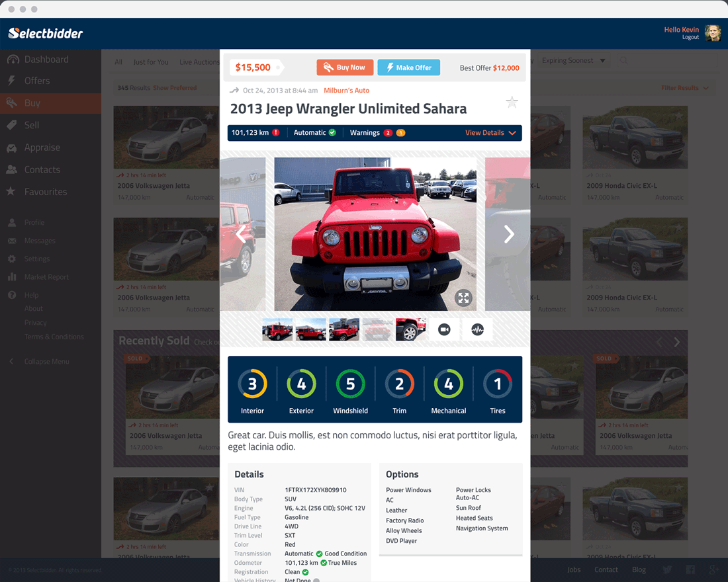Click the Mechanical rating gauge
728x582 pixels.
click(449, 384)
